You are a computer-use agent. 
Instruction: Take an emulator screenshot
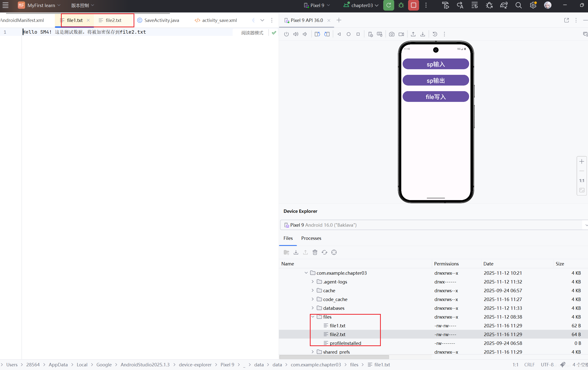pos(392,34)
